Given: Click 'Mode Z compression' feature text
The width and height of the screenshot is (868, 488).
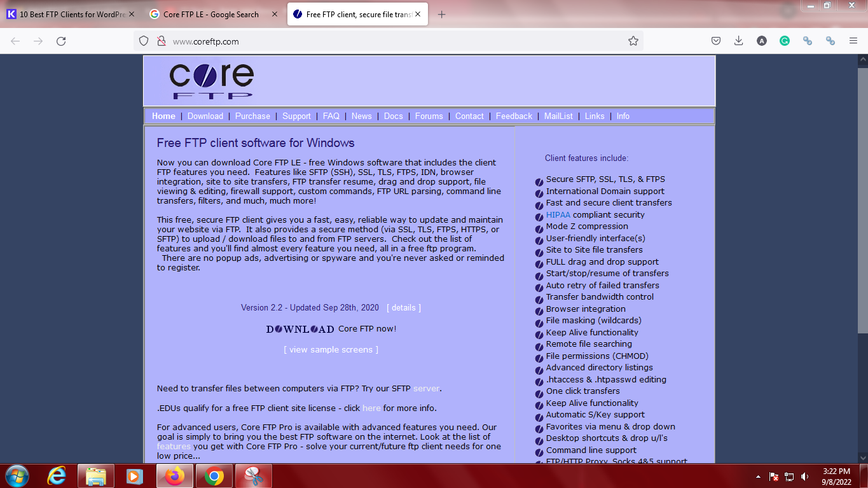Looking at the screenshot, I should pyautogui.click(x=587, y=226).
